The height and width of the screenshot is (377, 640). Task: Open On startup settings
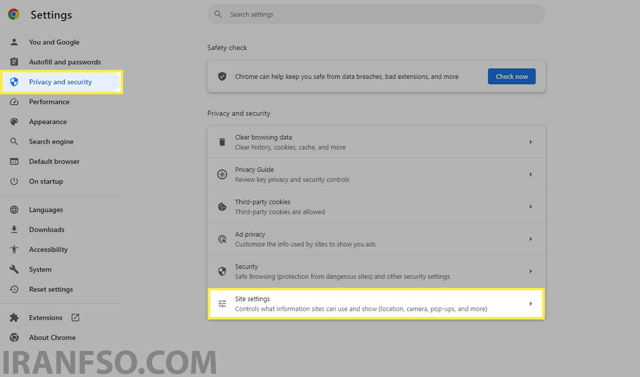coord(46,181)
